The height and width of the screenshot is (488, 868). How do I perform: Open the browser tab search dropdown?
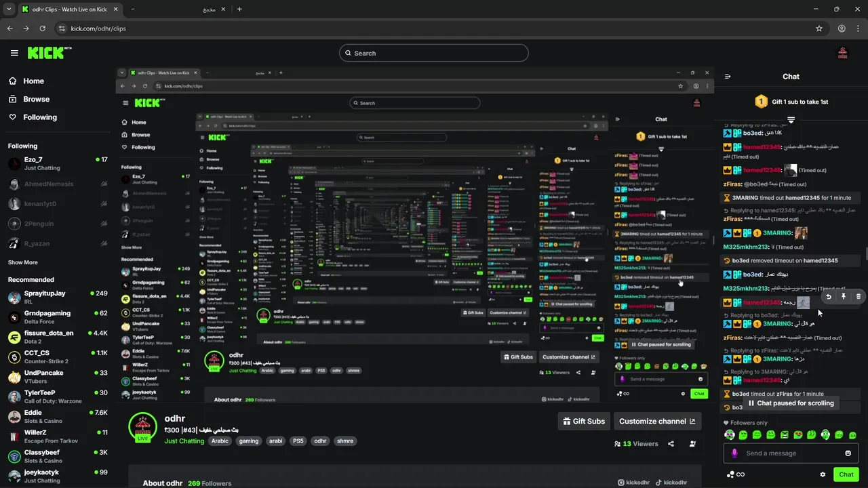coord(9,9)
